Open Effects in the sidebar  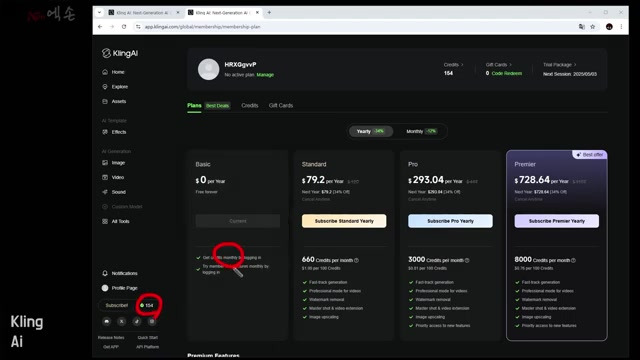pyautogui.click(x=114, y=132)
